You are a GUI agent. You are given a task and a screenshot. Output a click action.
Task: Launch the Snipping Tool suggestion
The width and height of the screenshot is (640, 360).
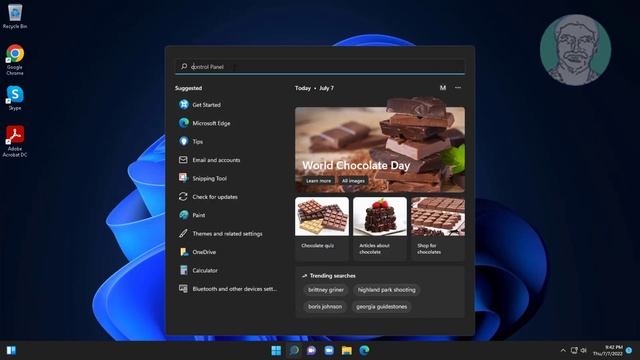(229, 178)
